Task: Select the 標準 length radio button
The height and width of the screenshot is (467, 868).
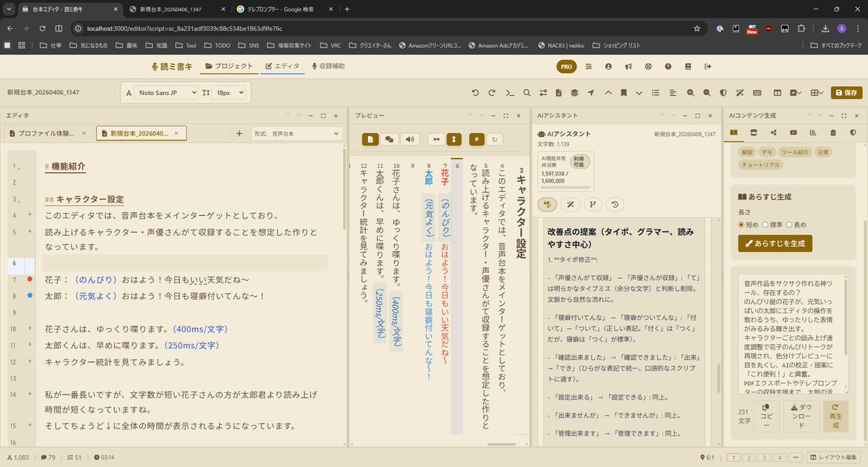Action: click(765, 224)
